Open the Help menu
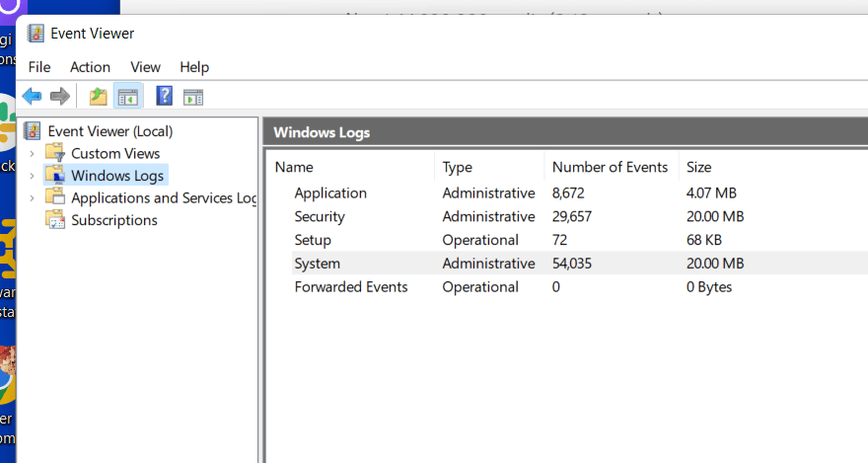The image size is (868, 463). tap(194, 67)
